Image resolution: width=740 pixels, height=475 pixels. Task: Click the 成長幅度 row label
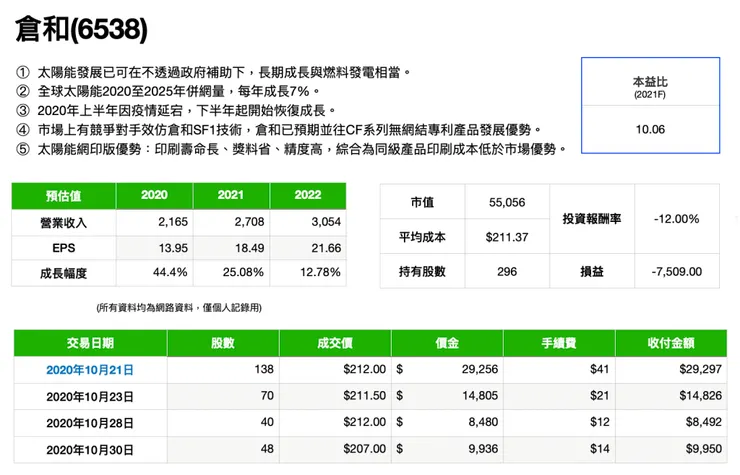[x=64, y=273]
